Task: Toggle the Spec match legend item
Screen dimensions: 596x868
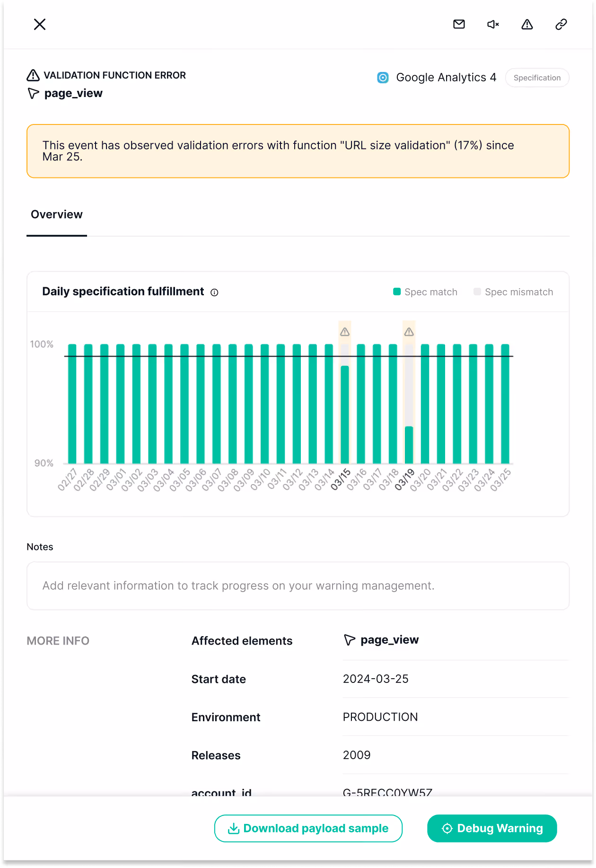Action: pyautogui.click(x=425, y=292)
